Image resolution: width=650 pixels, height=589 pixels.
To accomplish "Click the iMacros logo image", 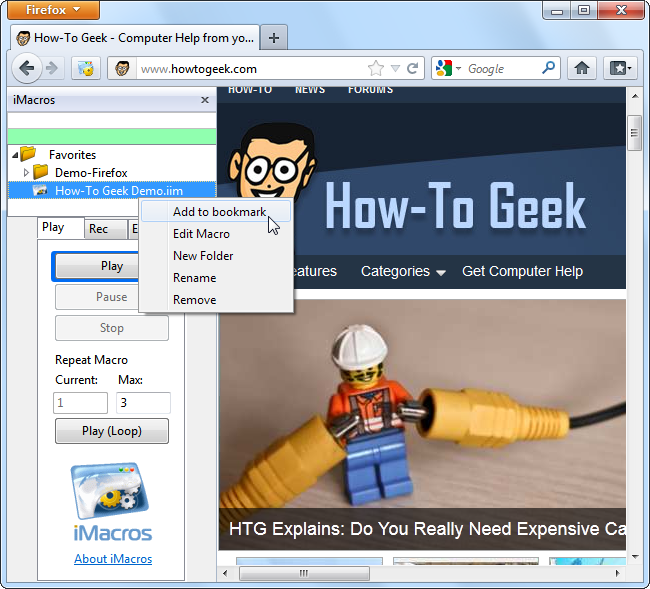I will pos(112,502).
